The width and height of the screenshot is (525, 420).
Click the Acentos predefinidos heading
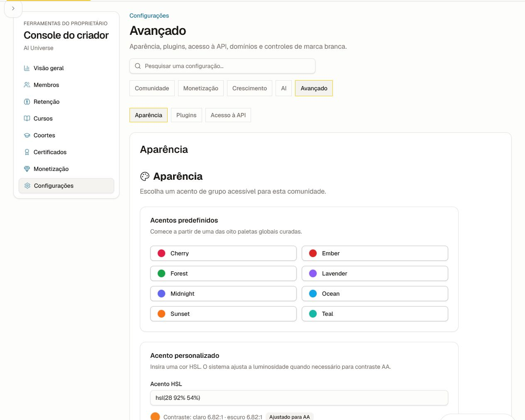tap(184, 220)
